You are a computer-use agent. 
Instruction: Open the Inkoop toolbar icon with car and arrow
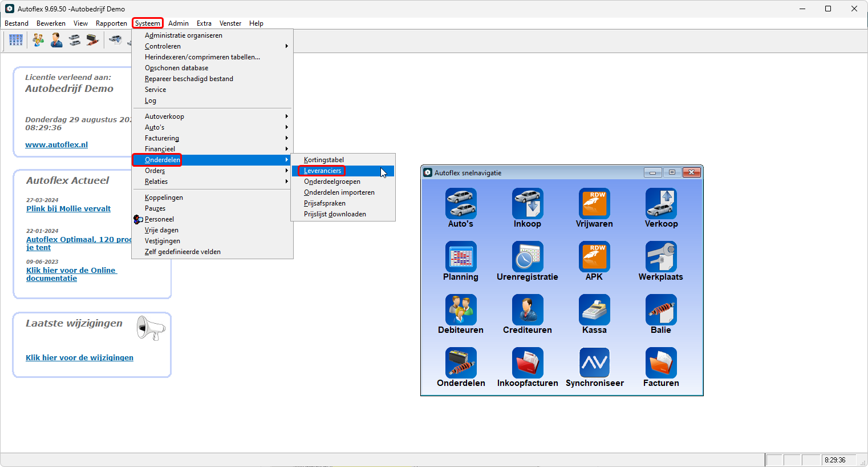116,40
